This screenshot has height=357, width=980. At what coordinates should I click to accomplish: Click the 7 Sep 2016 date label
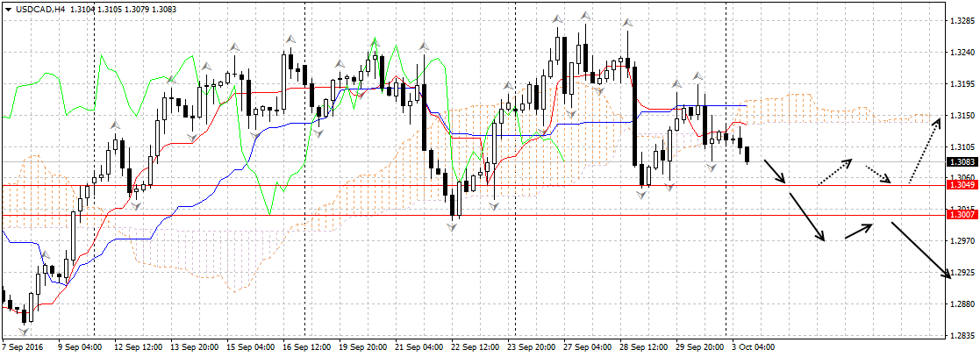(25, 347)
